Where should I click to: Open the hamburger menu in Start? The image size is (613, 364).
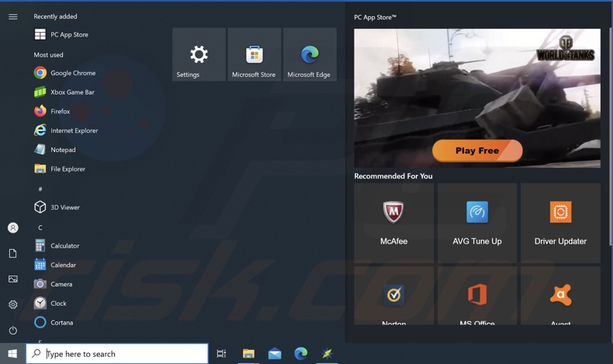click(13, 16)
